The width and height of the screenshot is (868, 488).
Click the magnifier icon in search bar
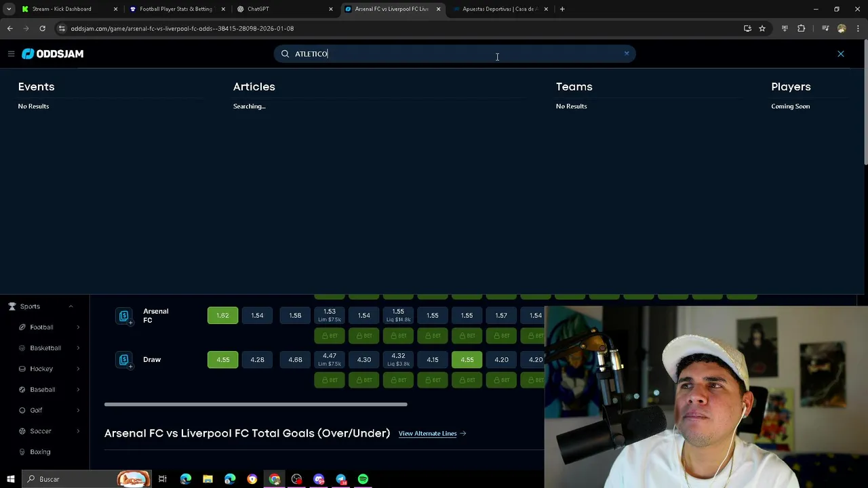285,54
